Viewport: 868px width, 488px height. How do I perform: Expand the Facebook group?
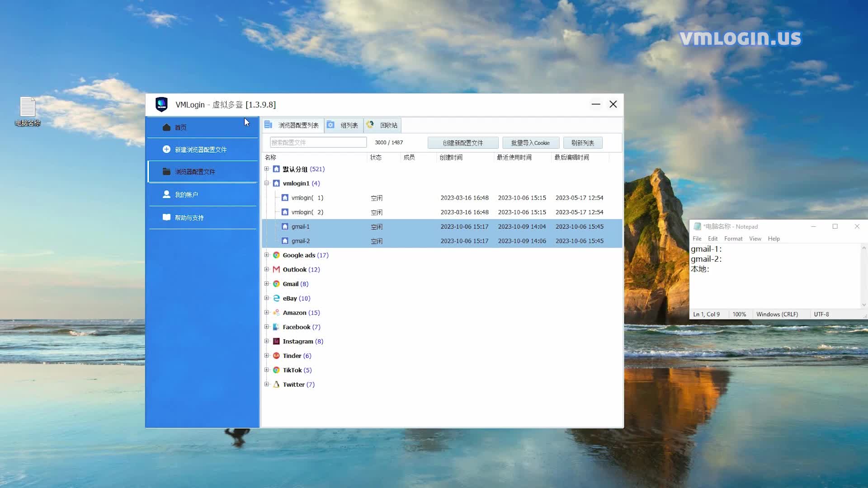coord(267,327)
